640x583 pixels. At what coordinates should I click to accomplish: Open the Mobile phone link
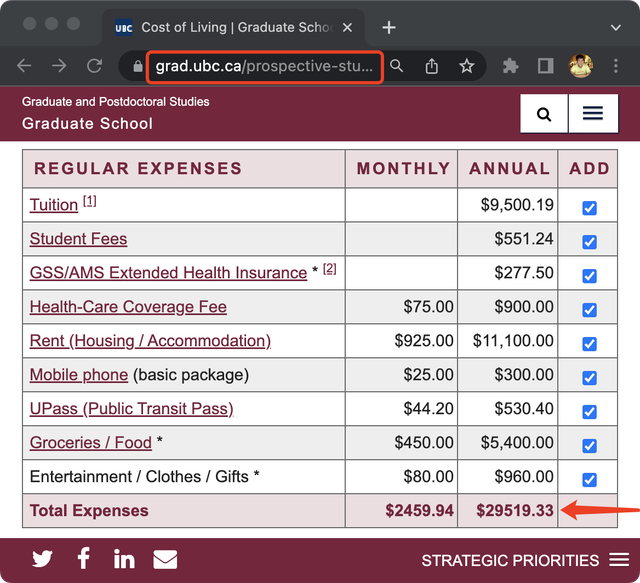[x=79, y=375]
